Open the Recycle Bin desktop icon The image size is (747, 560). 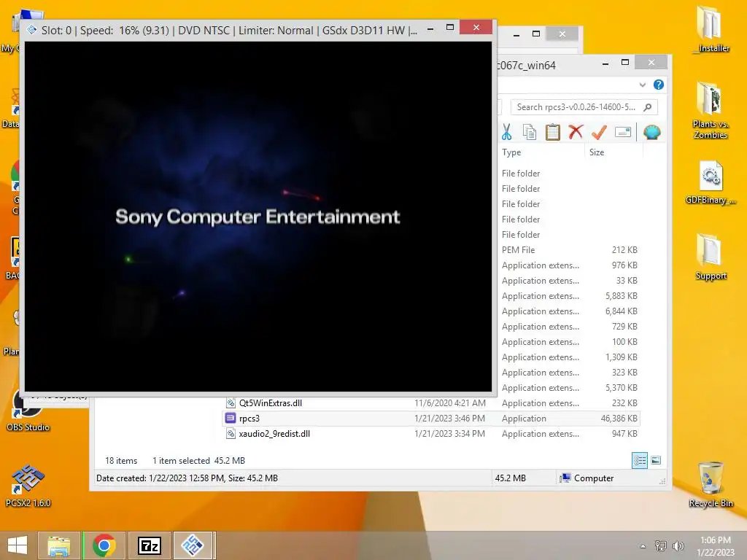pos(711,484)
